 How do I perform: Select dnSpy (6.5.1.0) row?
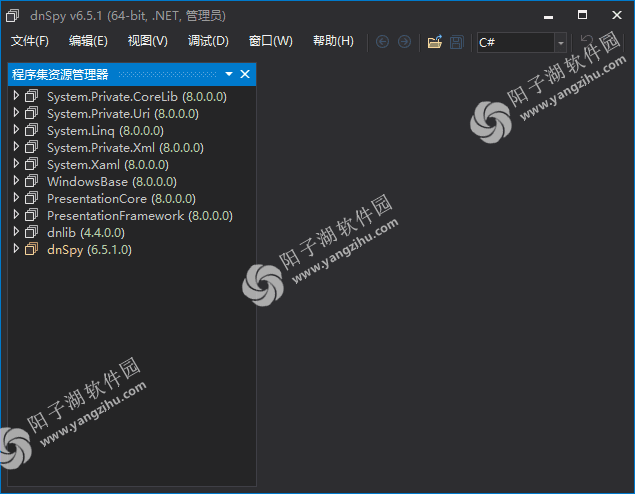click(x=132, y=249)
